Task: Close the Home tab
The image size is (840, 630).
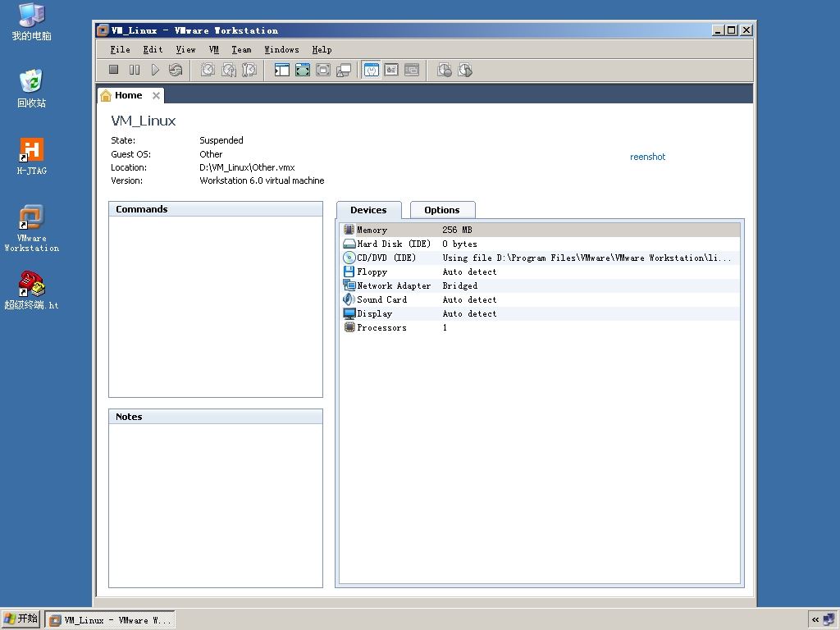Action: [x=156, y=95]
